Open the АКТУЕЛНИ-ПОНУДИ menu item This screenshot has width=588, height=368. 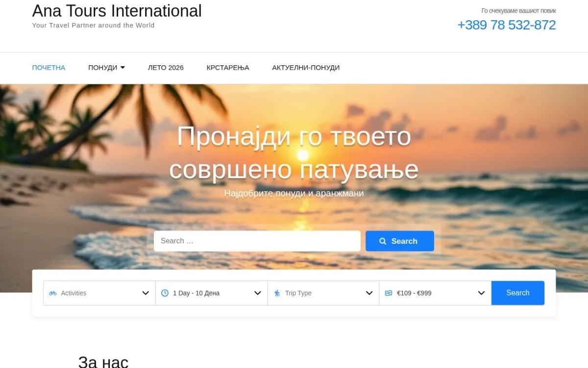pyautogui.click(x=306, y=68)
